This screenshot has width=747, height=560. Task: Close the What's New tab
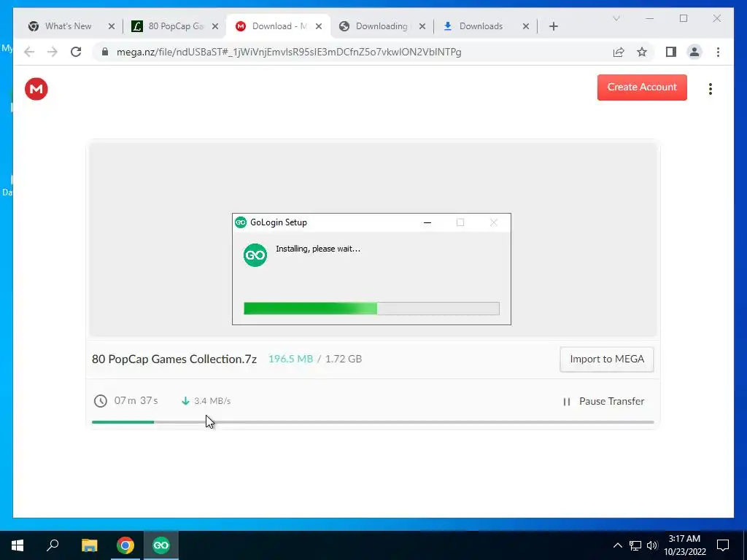(112, 26)
